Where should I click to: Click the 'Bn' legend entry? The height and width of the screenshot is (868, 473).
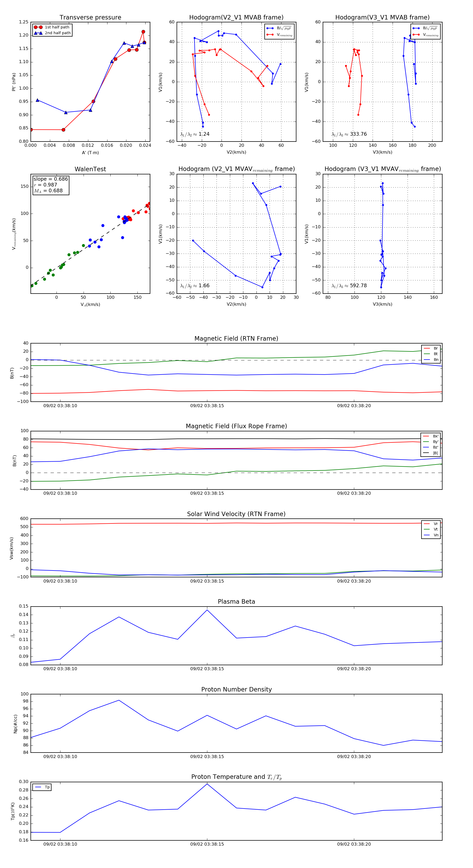pyautogui.click(x=431, y=360)
